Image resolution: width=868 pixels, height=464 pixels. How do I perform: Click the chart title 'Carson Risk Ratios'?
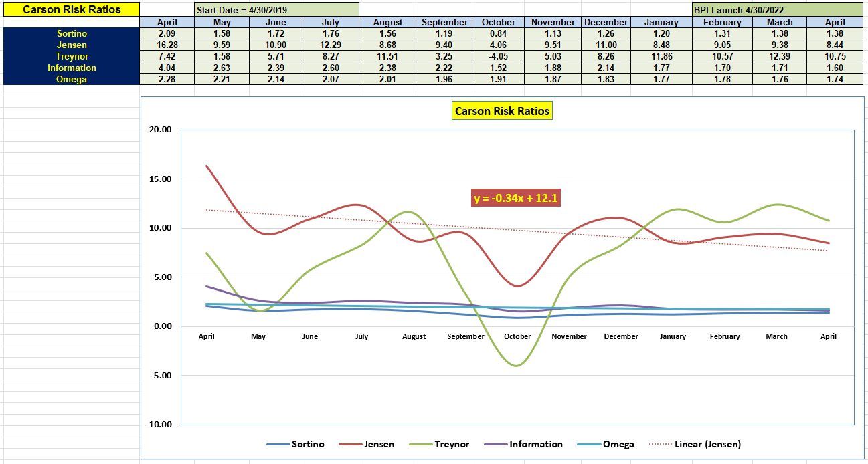(503, 111)
